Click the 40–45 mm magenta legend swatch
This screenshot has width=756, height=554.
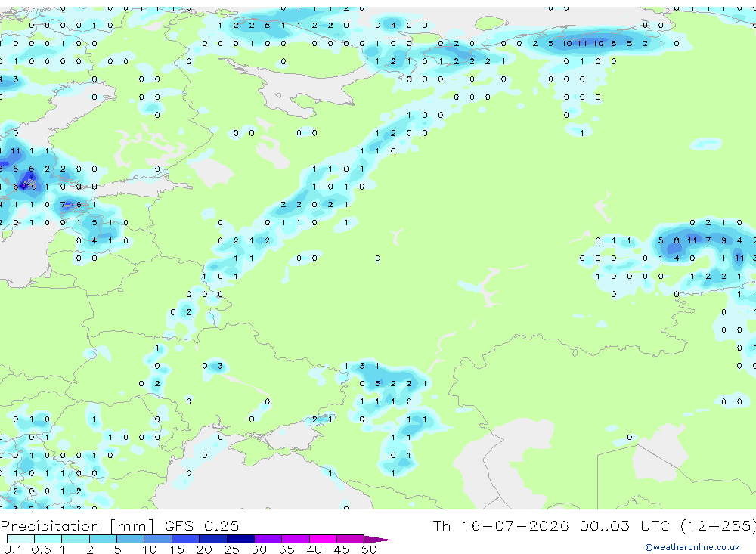(x=323, y=539)
